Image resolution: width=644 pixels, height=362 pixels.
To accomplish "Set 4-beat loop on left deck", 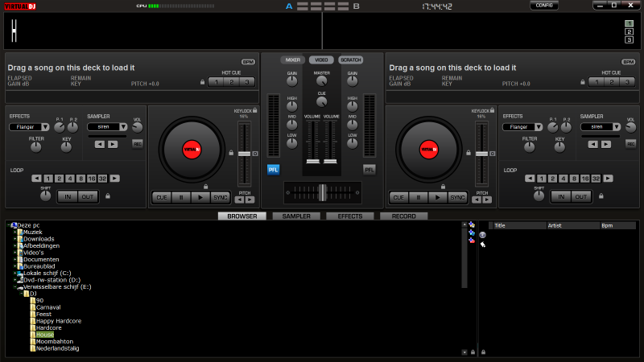I will (70, 178).
